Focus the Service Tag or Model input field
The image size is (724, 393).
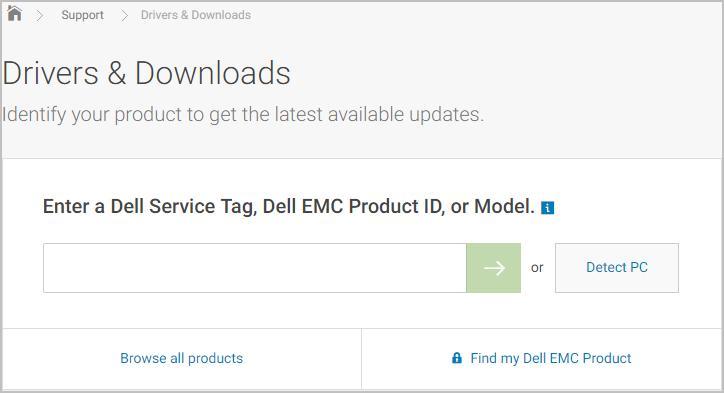pyautogui.click(x=255, y=268)
